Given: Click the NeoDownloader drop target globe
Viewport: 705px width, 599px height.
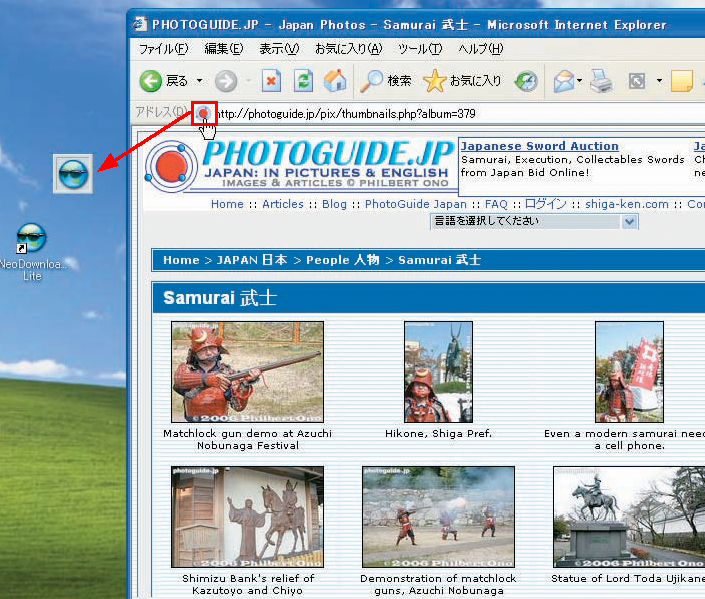Looking at the screenshot, I should (73, 174).
